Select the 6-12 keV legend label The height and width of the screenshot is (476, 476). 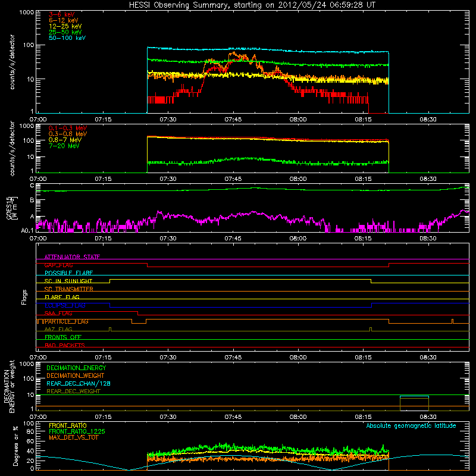pyautogui.click(x=64, y=20)
